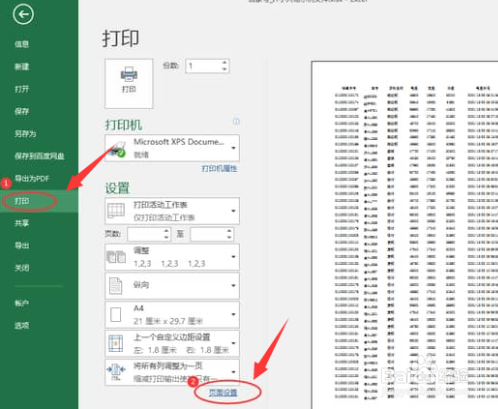The height and width of the screenshot is (409, 498).
Task: Increase copies with the up stepper arrow
Action: [x=225, y=63]
